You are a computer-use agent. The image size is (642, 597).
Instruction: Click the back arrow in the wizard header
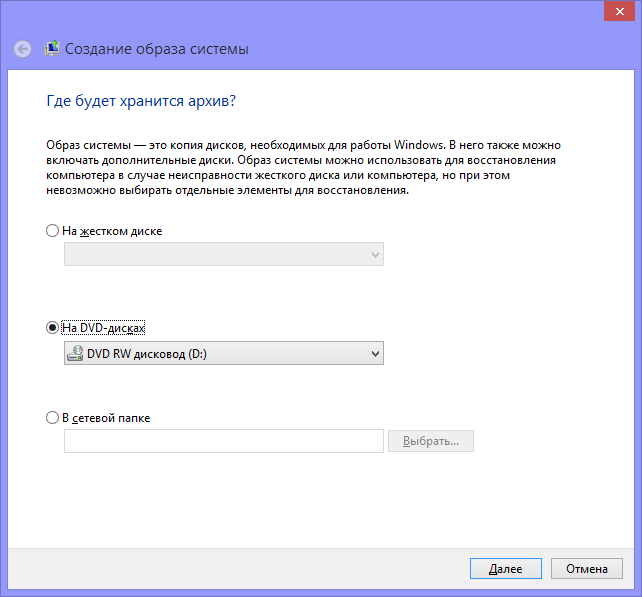coord(23,49)
